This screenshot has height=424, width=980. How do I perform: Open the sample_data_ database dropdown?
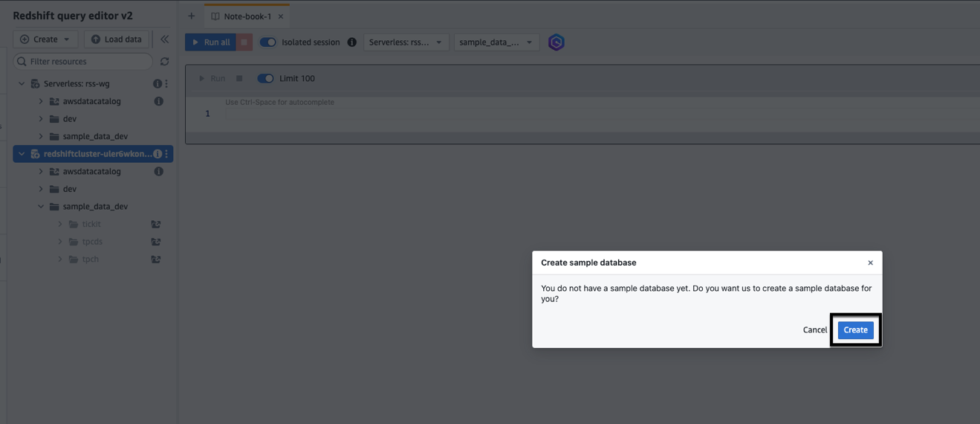tap(496, 42)
